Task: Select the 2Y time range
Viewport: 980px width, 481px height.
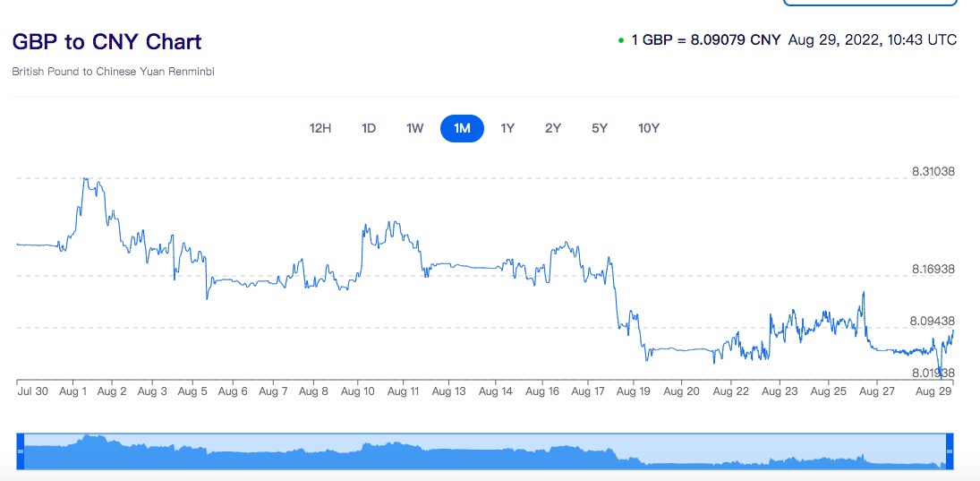Action: coord(553,128)
